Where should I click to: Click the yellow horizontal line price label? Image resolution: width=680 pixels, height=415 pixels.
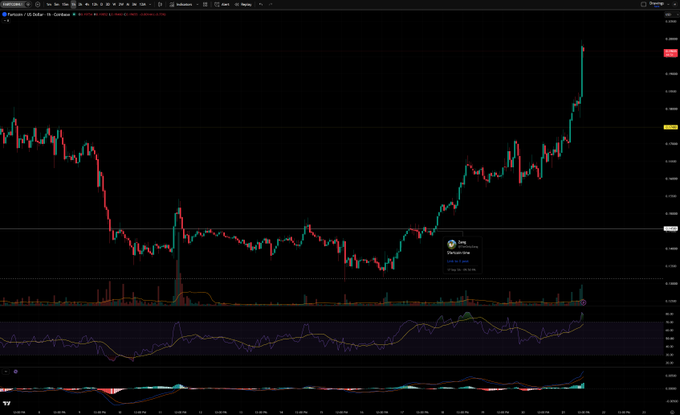coord(670,127)
